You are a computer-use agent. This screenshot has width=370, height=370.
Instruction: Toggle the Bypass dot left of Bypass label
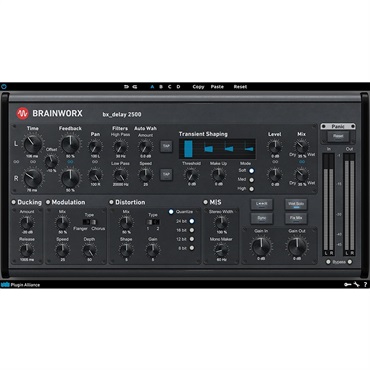click(x=328, y=262)
